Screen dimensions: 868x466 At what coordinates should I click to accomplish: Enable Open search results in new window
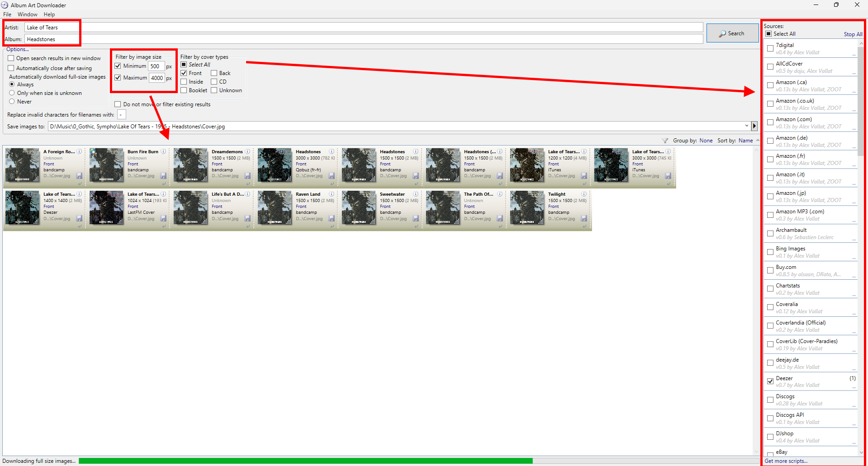tap(11, 58)
